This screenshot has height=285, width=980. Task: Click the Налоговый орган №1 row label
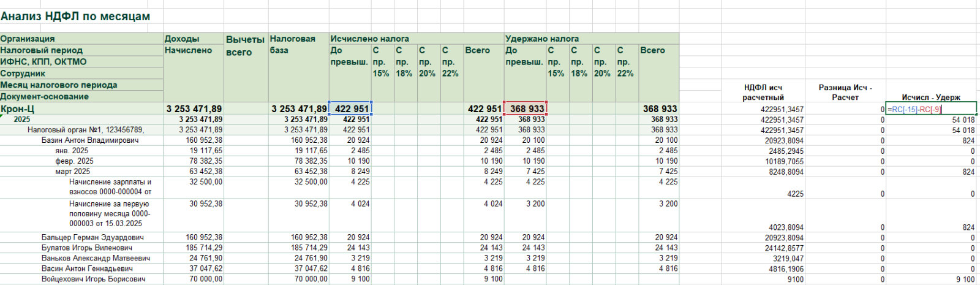click(85, 130)
